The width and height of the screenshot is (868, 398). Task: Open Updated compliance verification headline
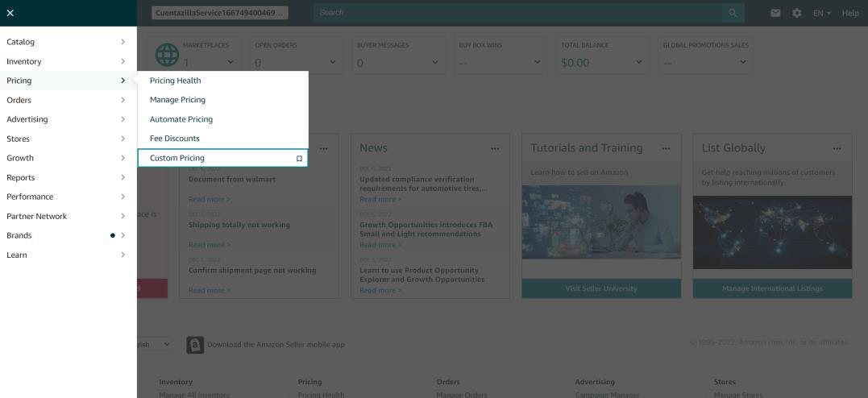[x=423, y=184]
